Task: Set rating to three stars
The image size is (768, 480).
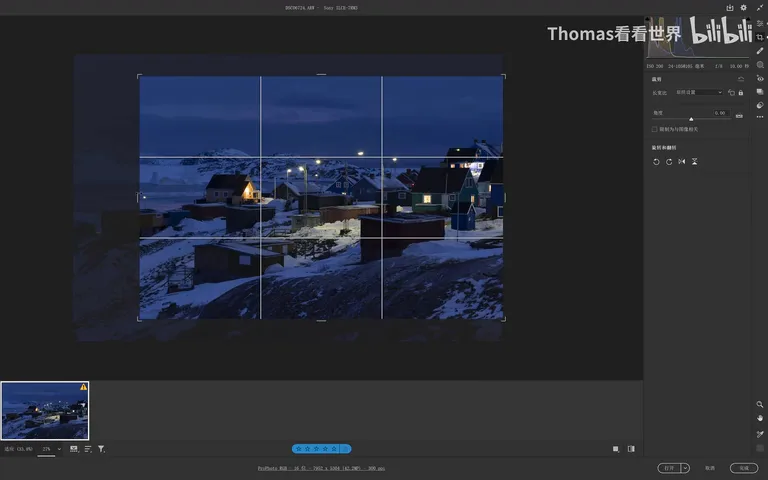Action: point(316,449)
